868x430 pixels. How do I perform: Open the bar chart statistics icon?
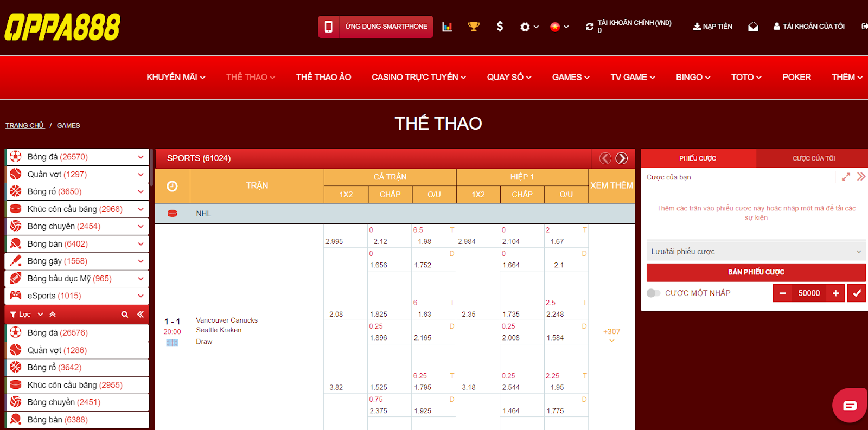(x=447, y=27)
